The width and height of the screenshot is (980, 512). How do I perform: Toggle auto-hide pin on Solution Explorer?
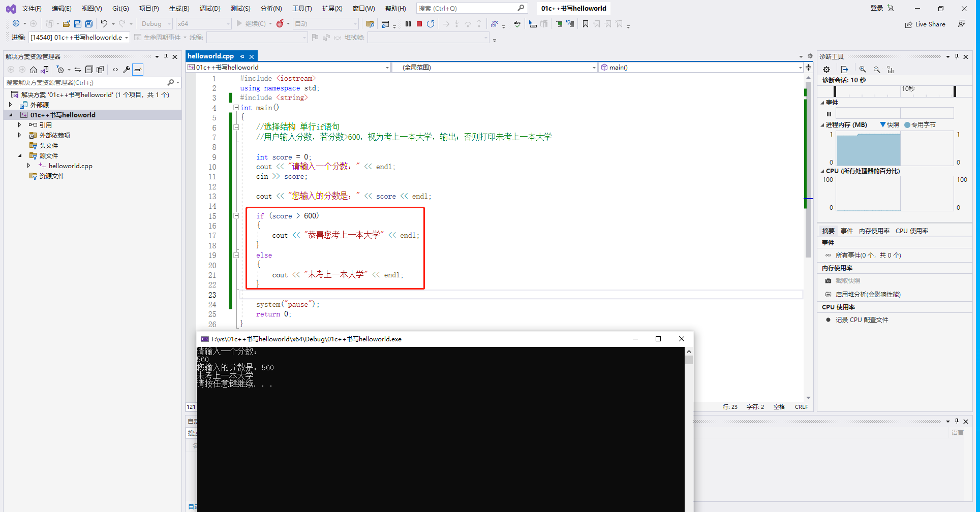166,56
